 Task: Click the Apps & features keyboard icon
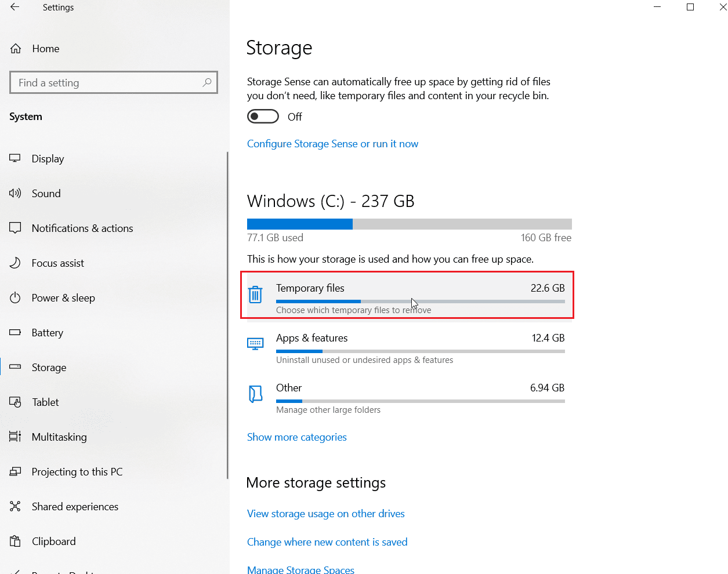coord(255,344)
